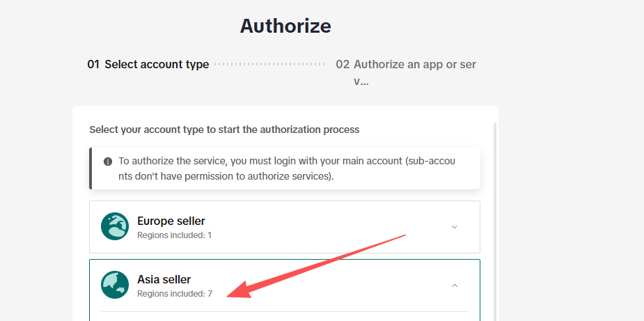Click the dark left border of the notice
Viewport: 644px width, 321px height.
91,169
